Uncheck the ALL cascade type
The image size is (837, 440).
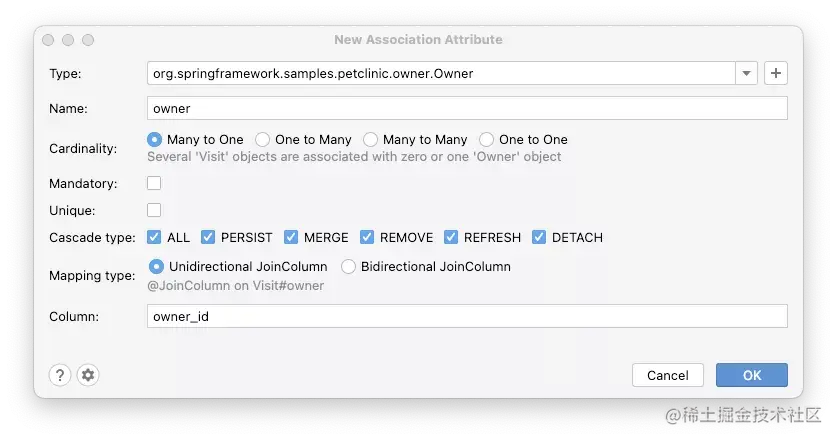[155, 237]
